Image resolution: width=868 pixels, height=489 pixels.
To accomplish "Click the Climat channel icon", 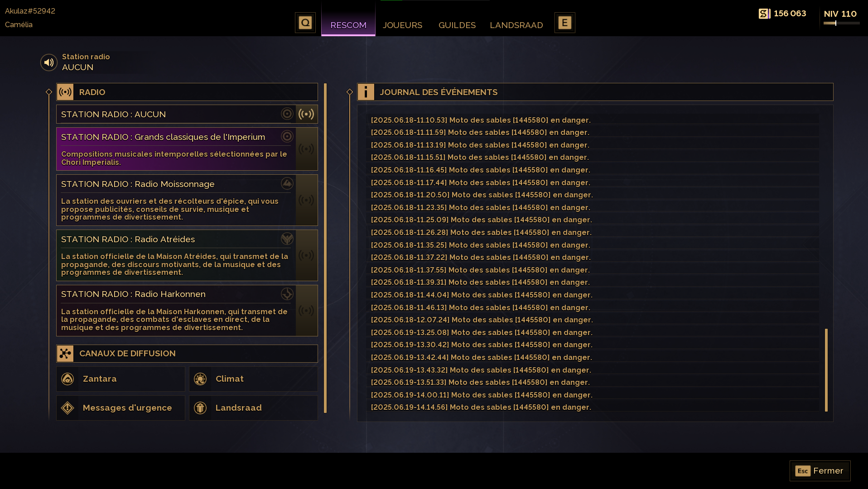I will click(x=200, y=379).
